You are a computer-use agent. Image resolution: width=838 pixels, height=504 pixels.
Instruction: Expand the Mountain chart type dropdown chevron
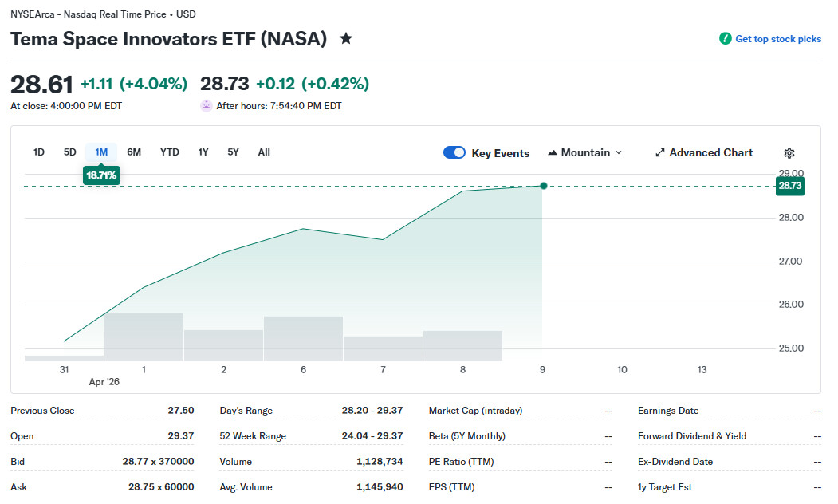point(620,152)
